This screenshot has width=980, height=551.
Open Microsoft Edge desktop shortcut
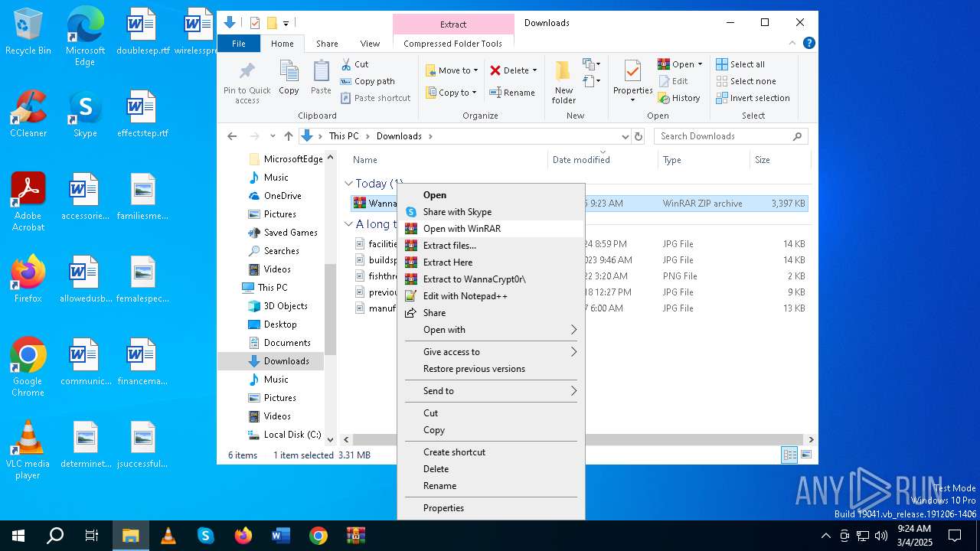coord(85,37)
